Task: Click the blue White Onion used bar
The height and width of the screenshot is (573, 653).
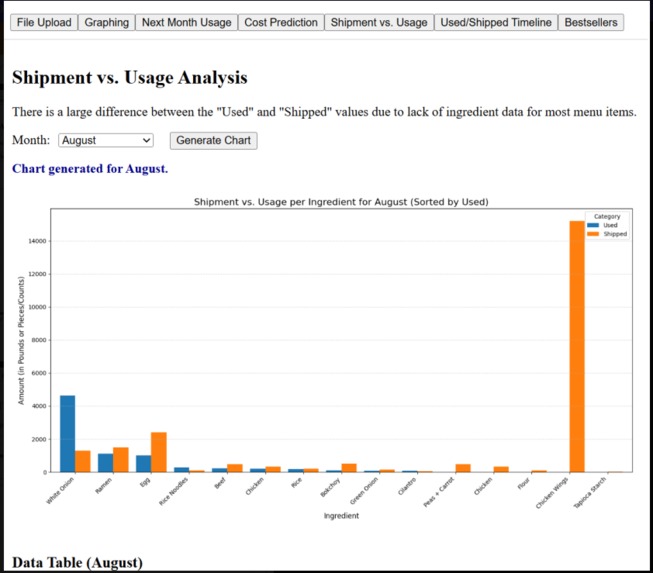Action: tap(67, 434)
